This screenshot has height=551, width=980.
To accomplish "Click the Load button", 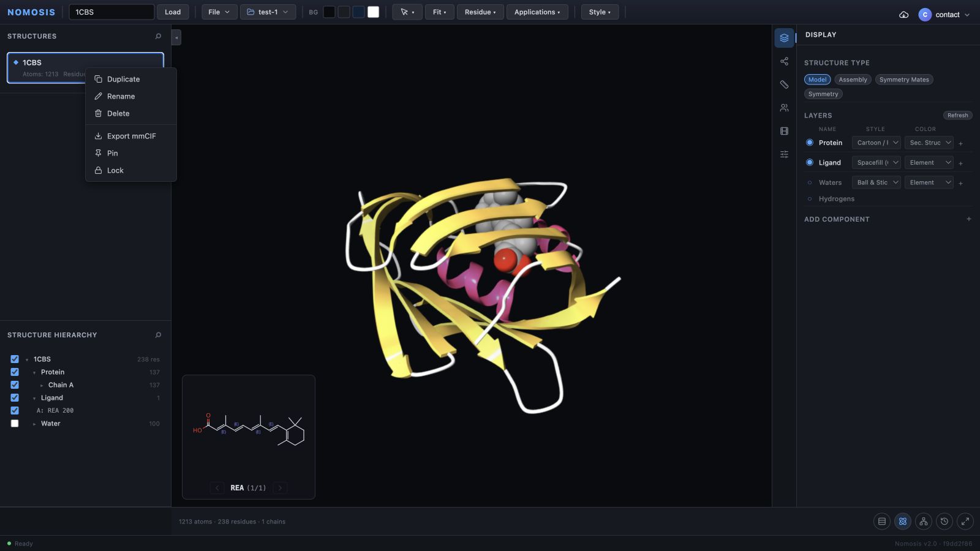I will coord(173,12).
